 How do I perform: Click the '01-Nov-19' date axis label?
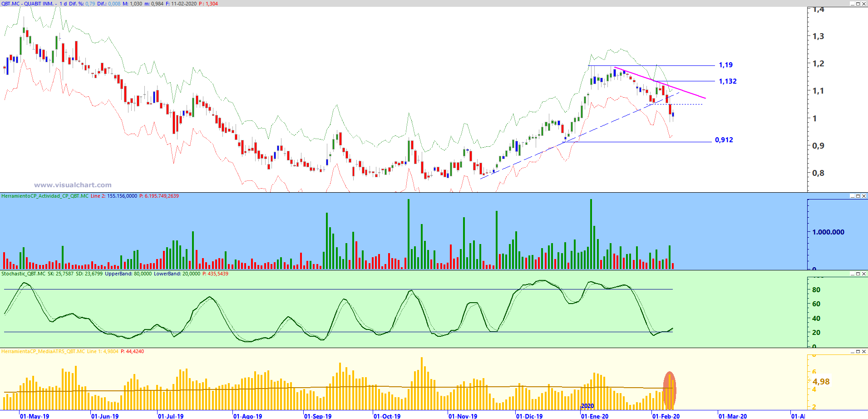463,416
